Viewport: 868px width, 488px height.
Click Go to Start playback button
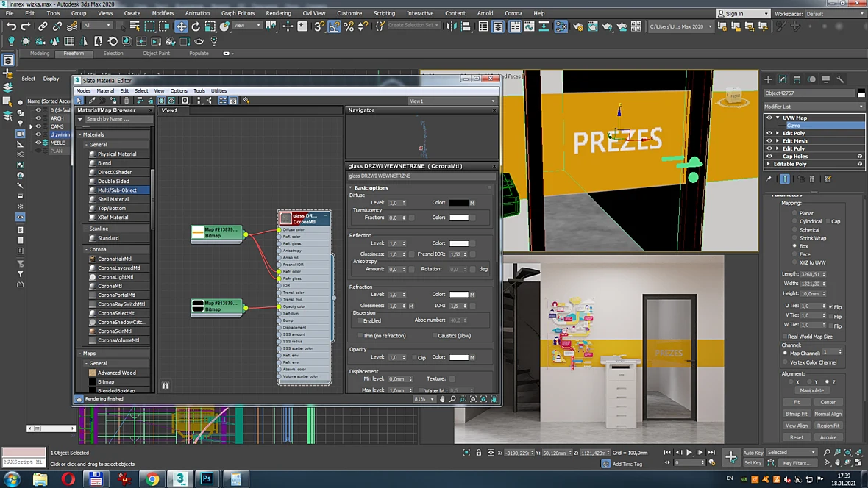pos(667,452)
